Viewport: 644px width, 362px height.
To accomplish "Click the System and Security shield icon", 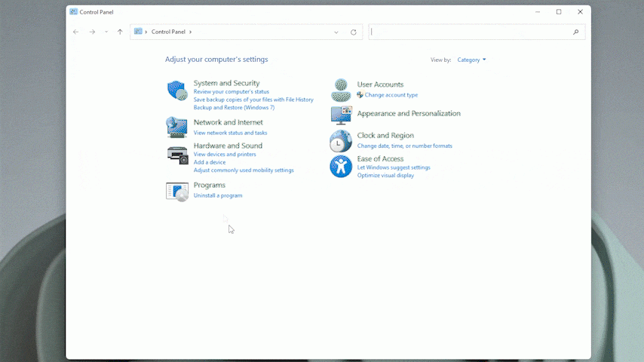I will point(177,90).
